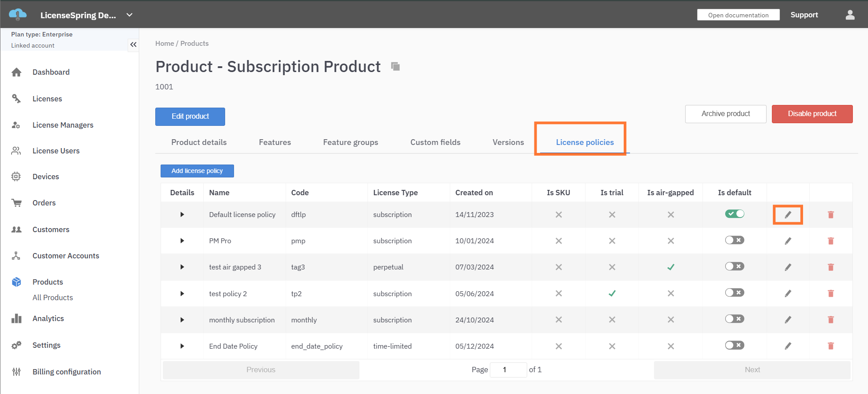Screen dimensions: 868x394
Task: Click the page number input field
Action: pos(508,370)
